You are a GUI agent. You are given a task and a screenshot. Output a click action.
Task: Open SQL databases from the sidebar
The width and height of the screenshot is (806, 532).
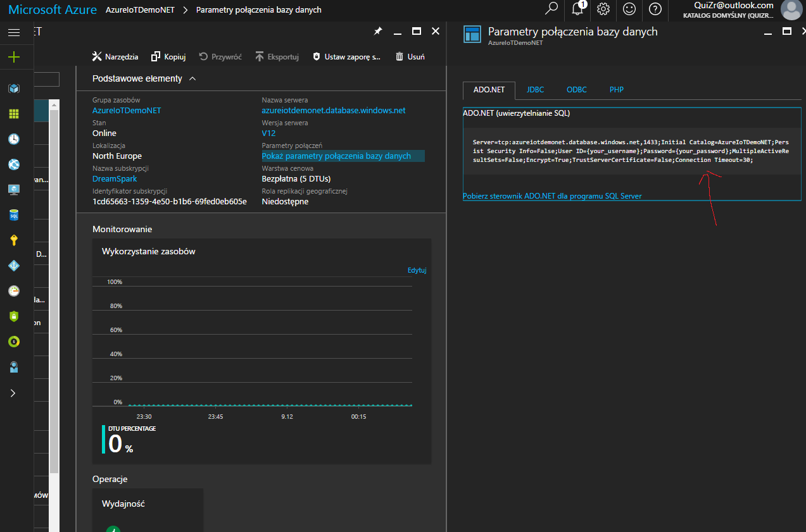[13, 215]
